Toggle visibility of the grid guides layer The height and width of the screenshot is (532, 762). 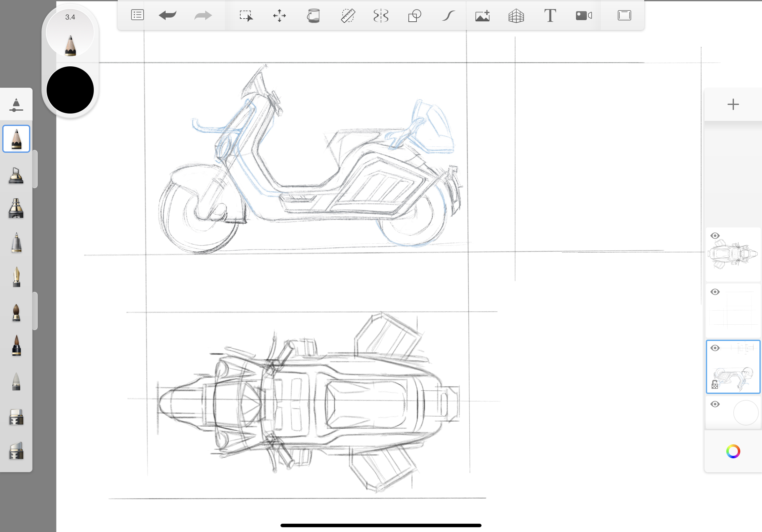click(x=715, y=292)
